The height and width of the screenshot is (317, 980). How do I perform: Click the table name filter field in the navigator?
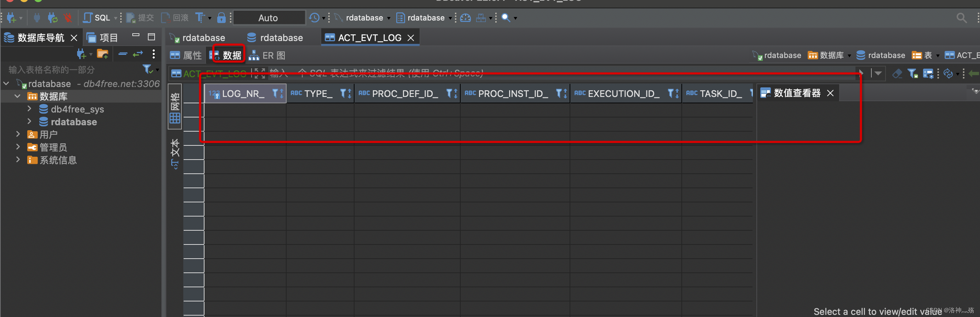click(72, 70)
